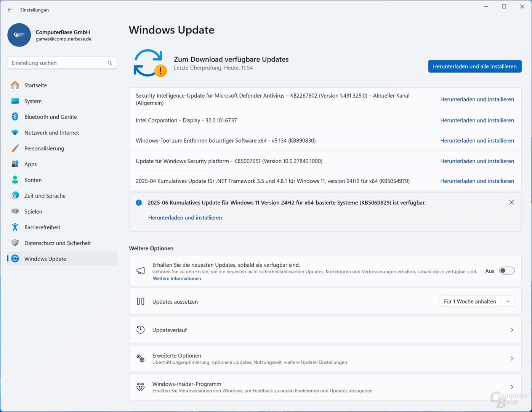
Task: Click Herunterladen und alle installieren button
Action: 475,66
